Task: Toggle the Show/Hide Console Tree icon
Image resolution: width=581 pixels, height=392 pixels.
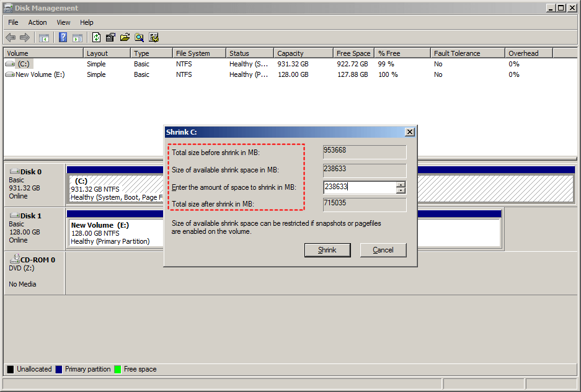Action: [44, 37]
